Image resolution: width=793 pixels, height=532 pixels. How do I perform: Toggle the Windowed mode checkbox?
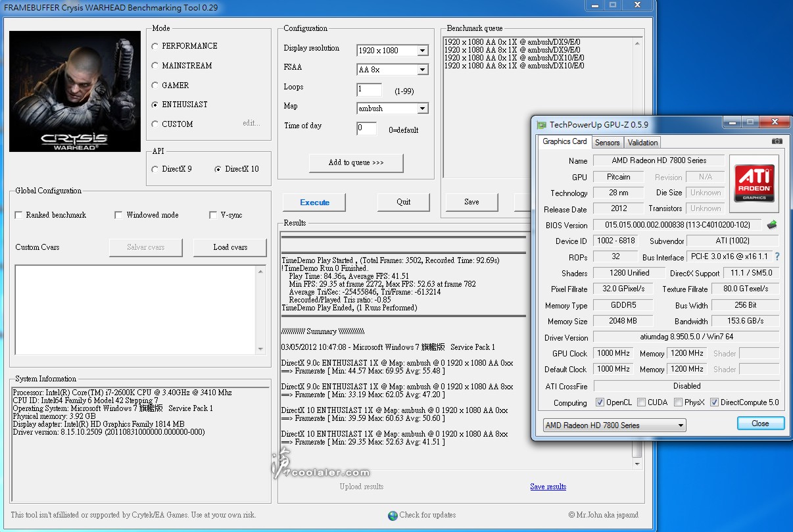click(118, 215)
